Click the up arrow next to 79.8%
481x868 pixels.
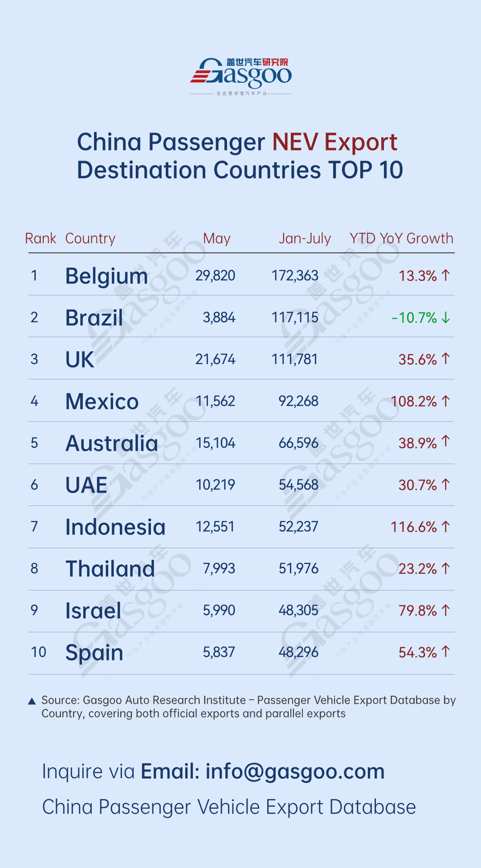pyautogui.click(x=446, y=611)
